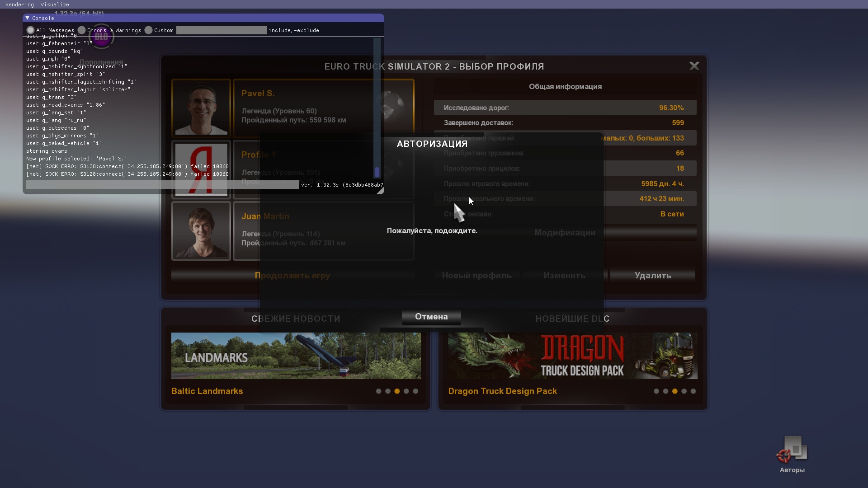Select Pavel S. profile portrait
Screen dimensions: 868x488
point(201,108)
